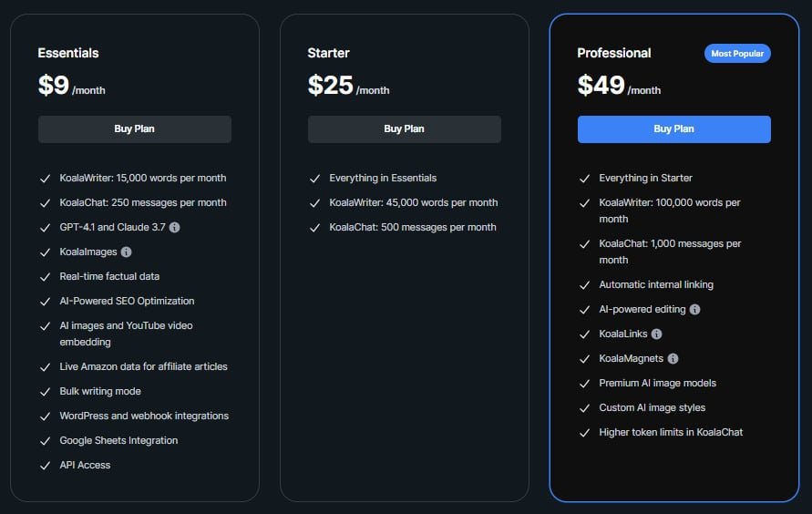Open the AI-powered editing info icon

[x=695, y=310]
